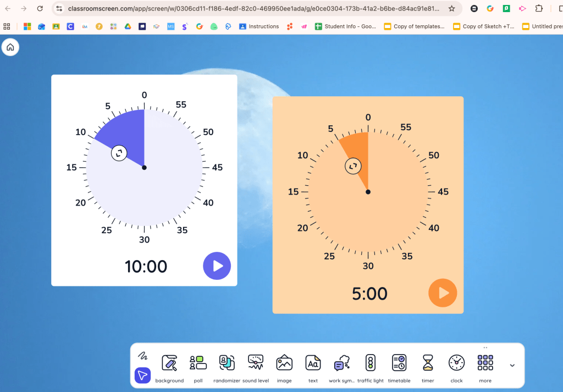The width and height of the screenshot is (563, 392).
Task: Open the background widget tool
Action: 169,363
